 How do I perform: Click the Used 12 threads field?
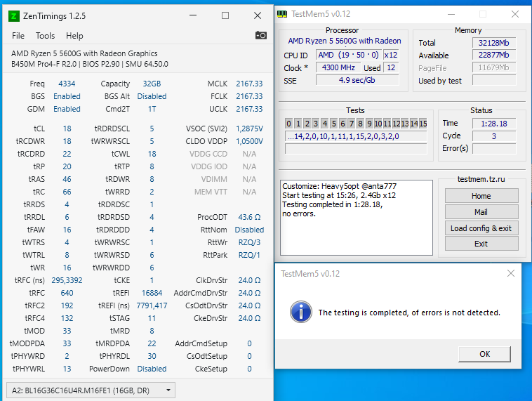click(x=391, y=67)
